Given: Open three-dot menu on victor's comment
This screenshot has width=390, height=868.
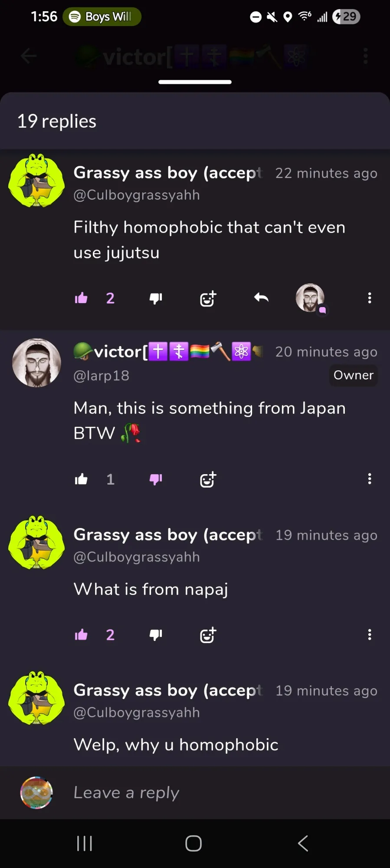Looking at the screenshot, I should tap(370, 479).
